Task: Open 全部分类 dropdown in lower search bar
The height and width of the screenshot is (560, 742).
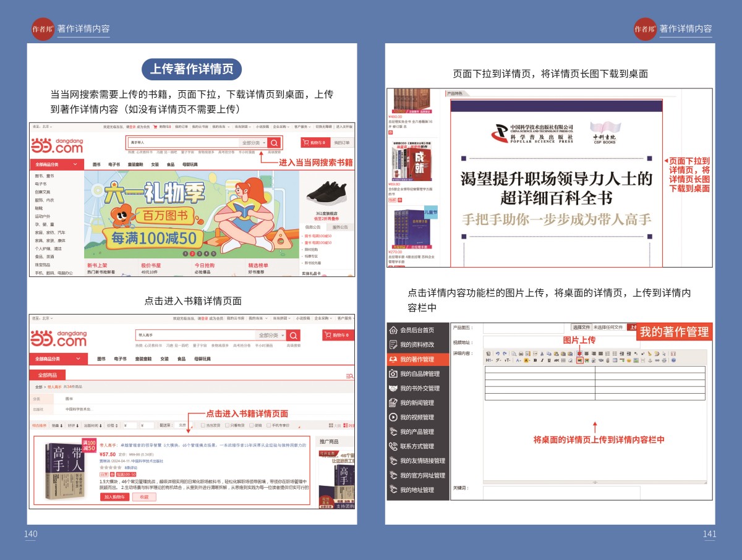Action: (x=272, y=335)
